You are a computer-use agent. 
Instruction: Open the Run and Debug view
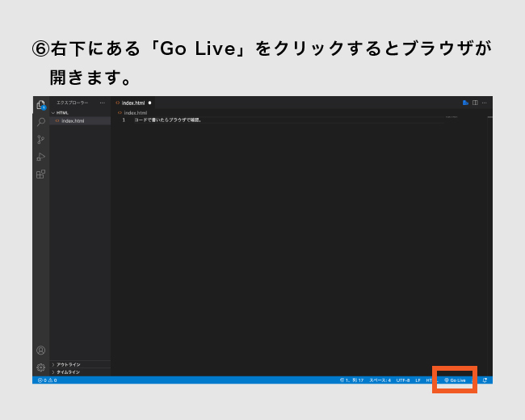click(41, 157)
